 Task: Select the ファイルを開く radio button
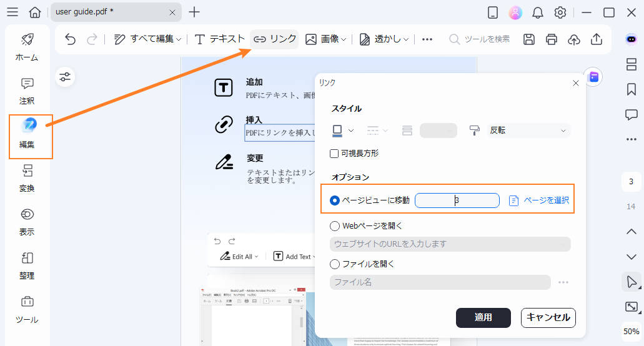pos(335,264)
